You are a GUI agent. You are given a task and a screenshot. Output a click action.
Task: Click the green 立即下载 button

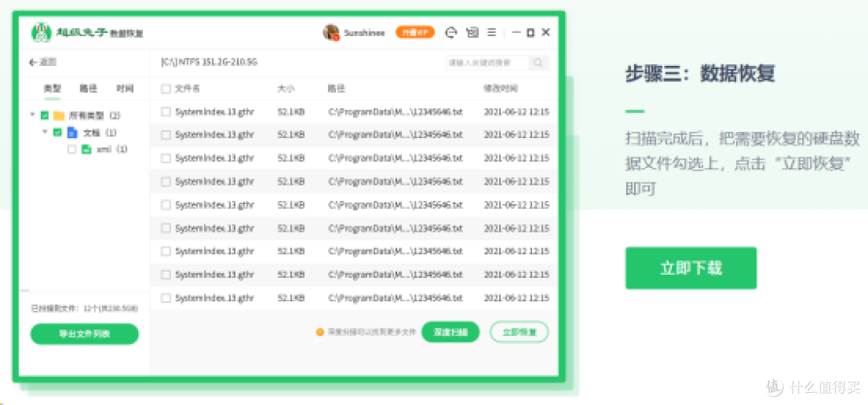691,268
